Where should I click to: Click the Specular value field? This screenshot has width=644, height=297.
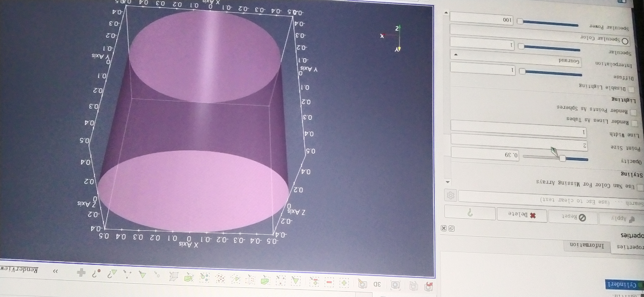[482, 43]
